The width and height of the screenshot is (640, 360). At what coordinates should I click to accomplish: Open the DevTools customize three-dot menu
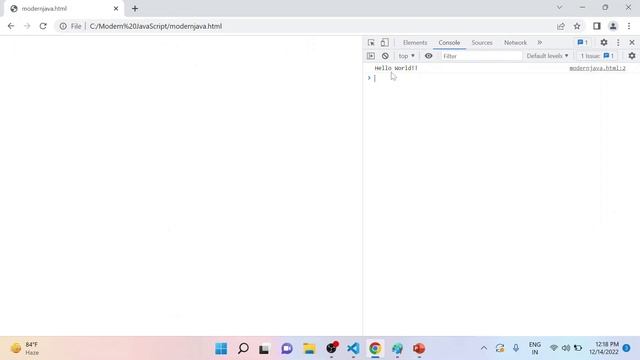tap(618, 42)
